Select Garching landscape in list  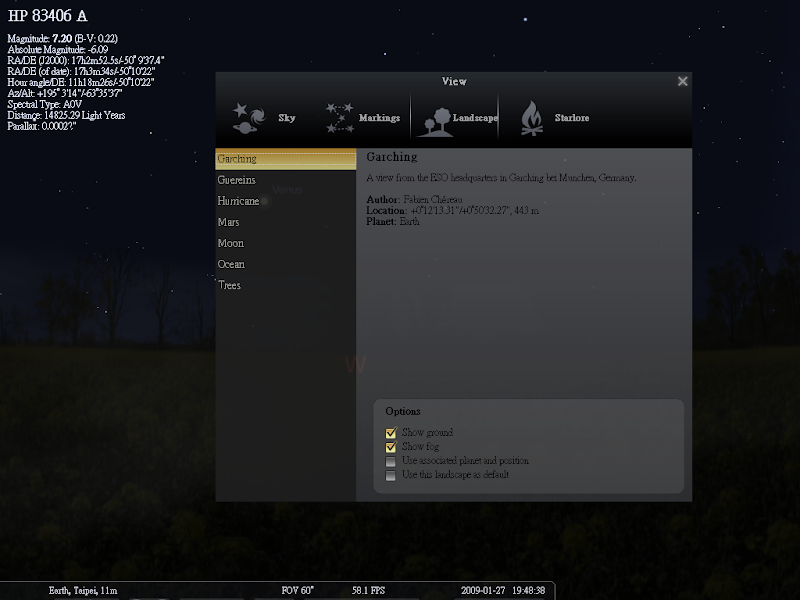coord(286,159)
